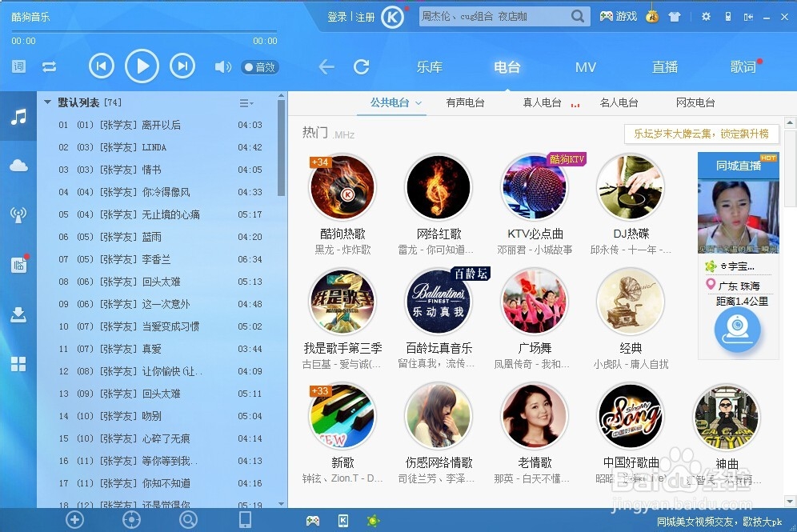Select the 名人电台 sub-tab
This screenshot has height=532, width=797.
[x=619, y=102]
